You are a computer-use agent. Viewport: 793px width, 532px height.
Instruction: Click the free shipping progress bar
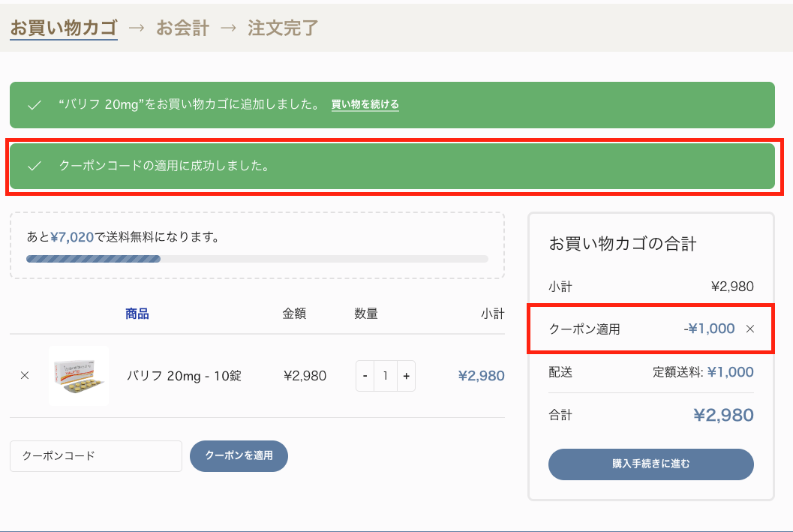(x=257, y=259)
